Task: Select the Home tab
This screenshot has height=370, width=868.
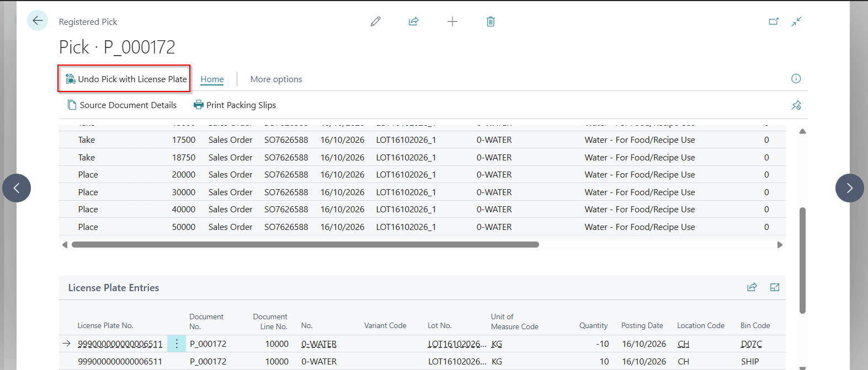Action: (212, 79)
